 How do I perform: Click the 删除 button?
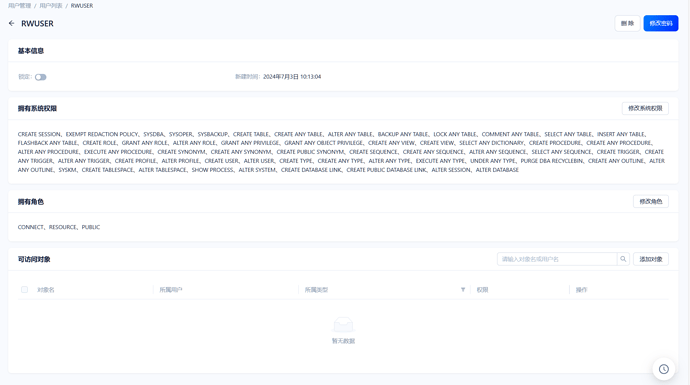tap(627, 23)
